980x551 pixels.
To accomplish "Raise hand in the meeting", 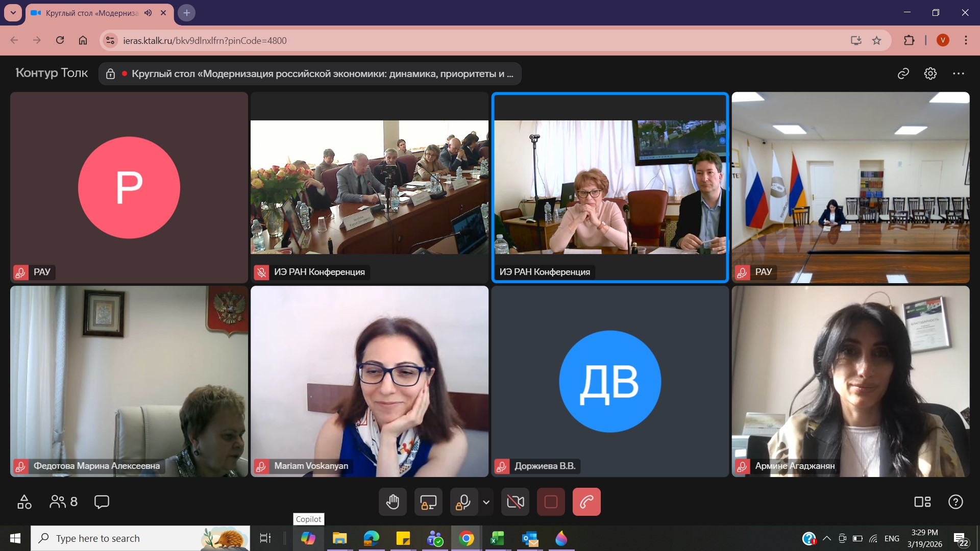I will [393, 502].
